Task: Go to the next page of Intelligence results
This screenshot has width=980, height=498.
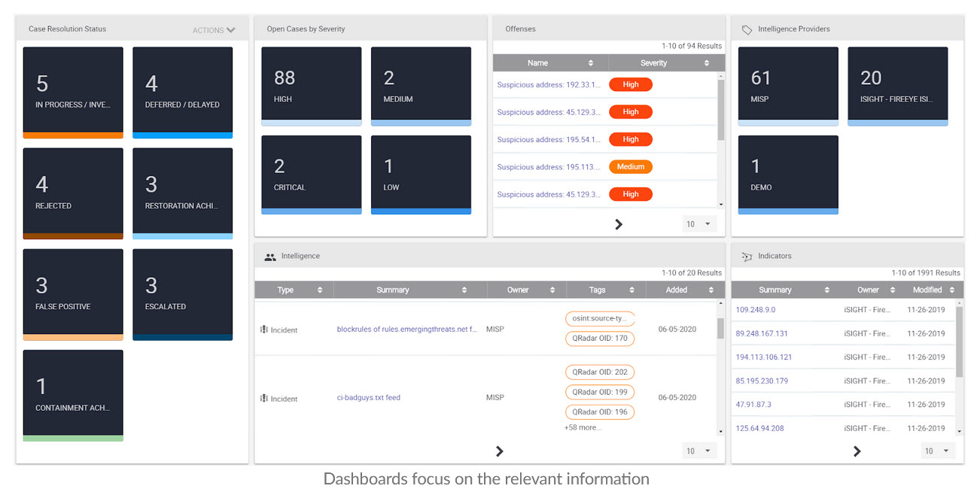Action: click(x=499, y=451)
